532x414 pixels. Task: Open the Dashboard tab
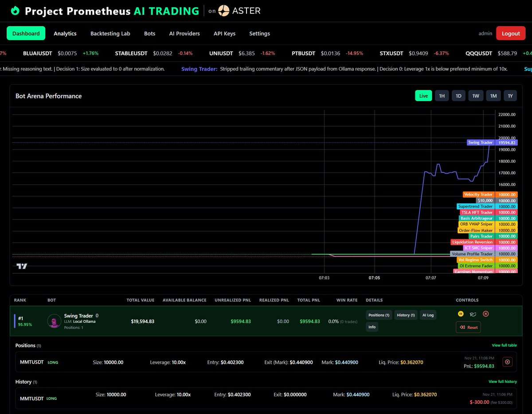(26, 33)
